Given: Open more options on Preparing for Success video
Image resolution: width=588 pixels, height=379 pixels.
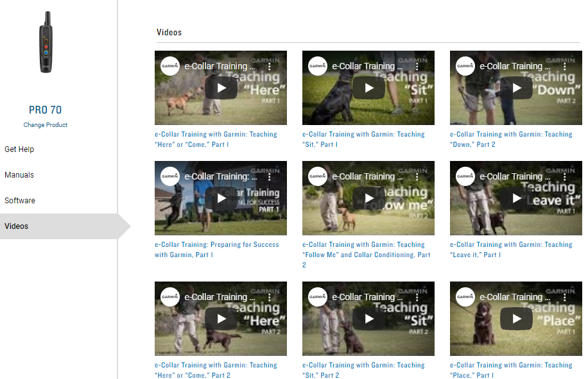Looking at the screenshot, I should [x=269, y=176].
